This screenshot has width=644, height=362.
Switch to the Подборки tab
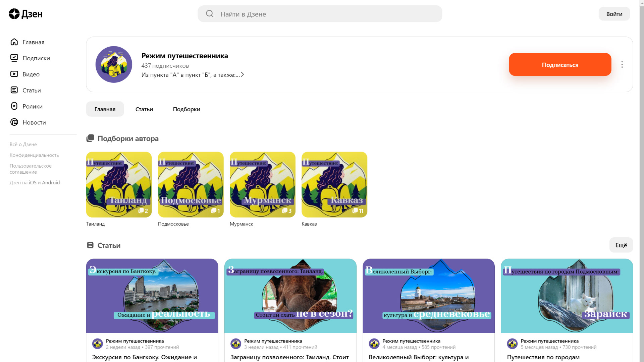[186, 109]
